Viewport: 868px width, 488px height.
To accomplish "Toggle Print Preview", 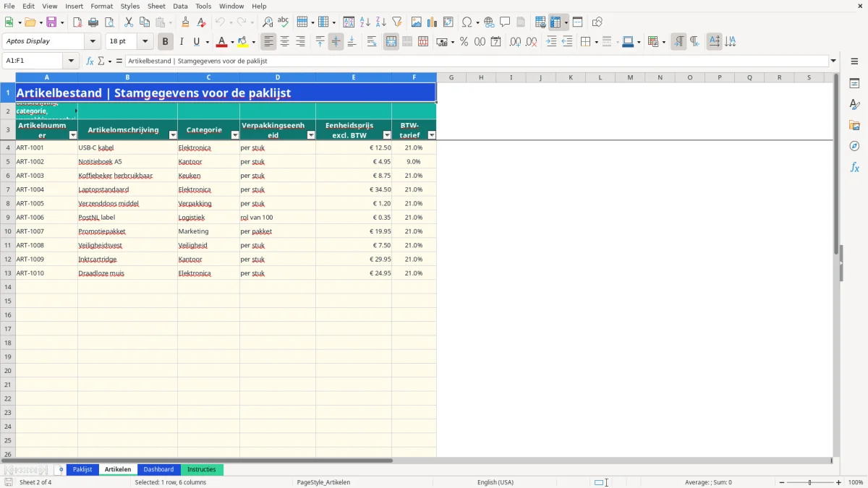I will tap(109, 22).
